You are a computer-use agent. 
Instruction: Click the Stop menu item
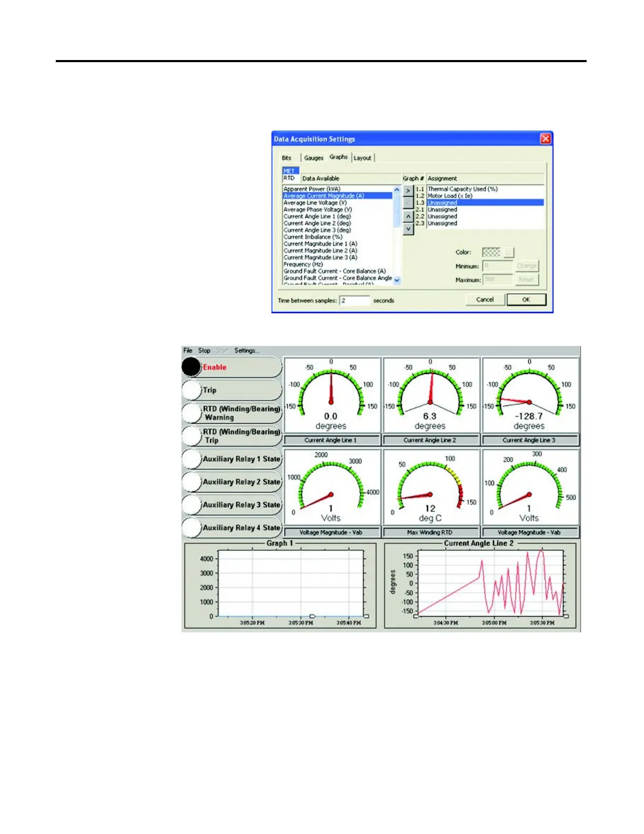[204, 351]
